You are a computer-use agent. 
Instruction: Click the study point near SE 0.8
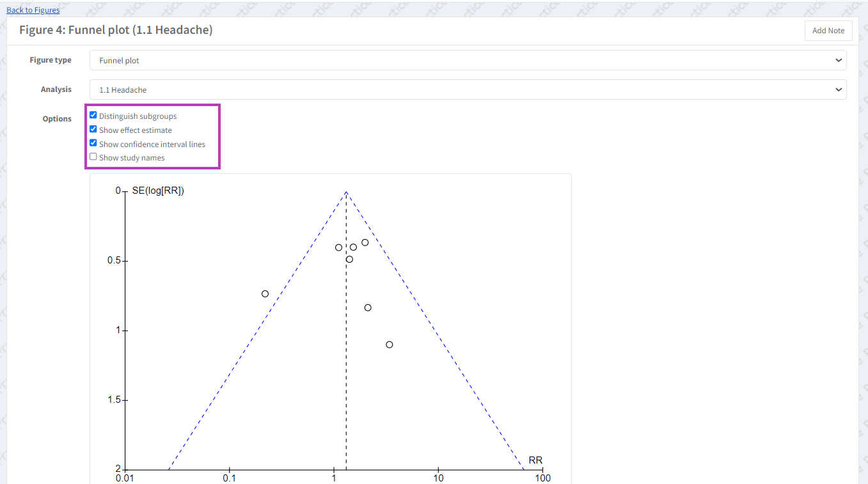click(x=368, y=308)
